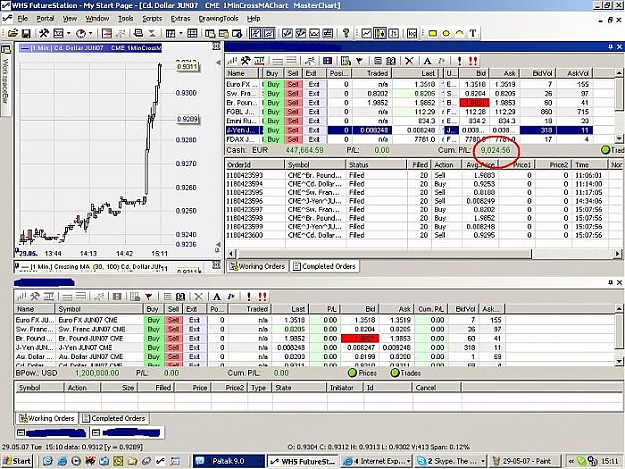Click the table grid icon in the main toolbar

[x=171, y=33]
